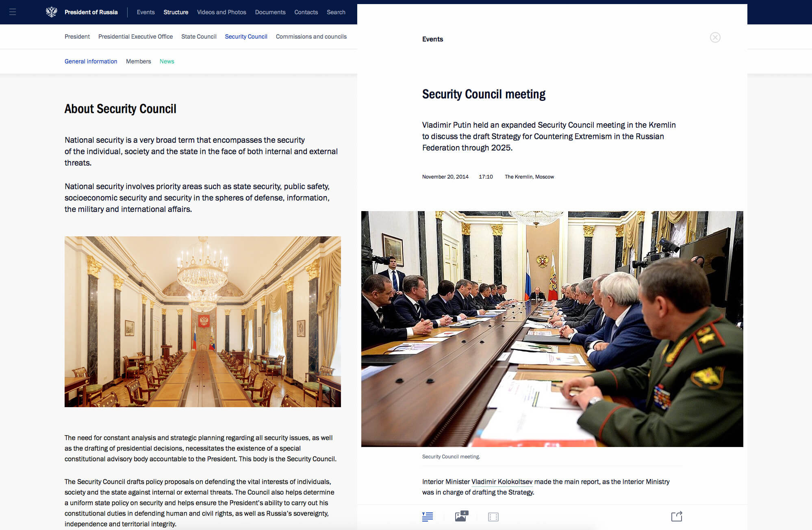Switch to the State Council tab
Screen dimensions: 812x530
(x=199, y=37)
